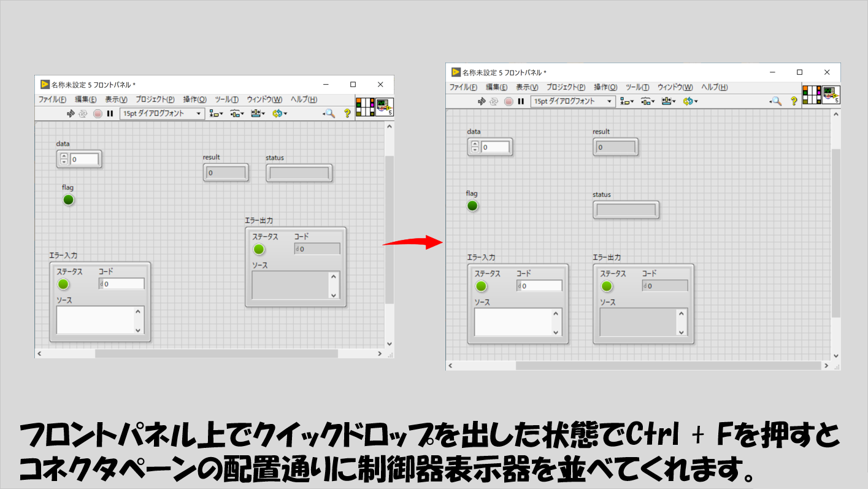
Task: Click Run Continuously in the left window
Action: click(83, 114)
